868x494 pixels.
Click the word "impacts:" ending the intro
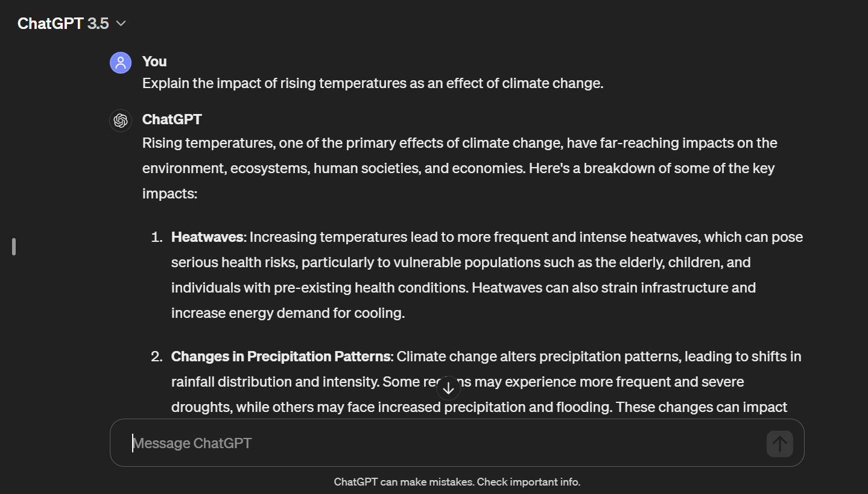tap(170, 194)
